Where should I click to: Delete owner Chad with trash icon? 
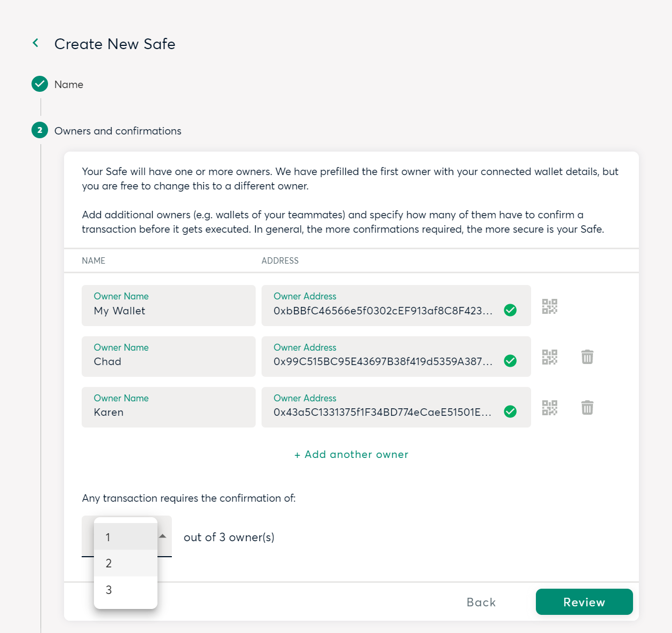(x=587, y=357)
